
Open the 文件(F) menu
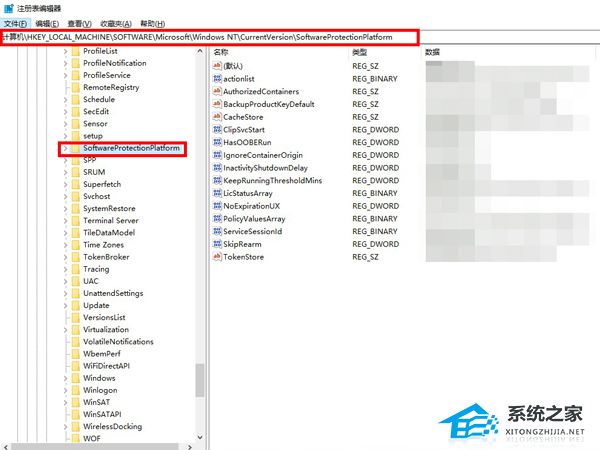pyautogui.click(x=15, y=24)
